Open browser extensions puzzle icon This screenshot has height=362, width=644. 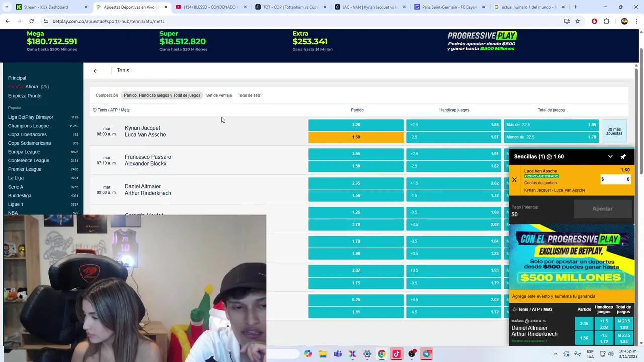pos(606,21)
